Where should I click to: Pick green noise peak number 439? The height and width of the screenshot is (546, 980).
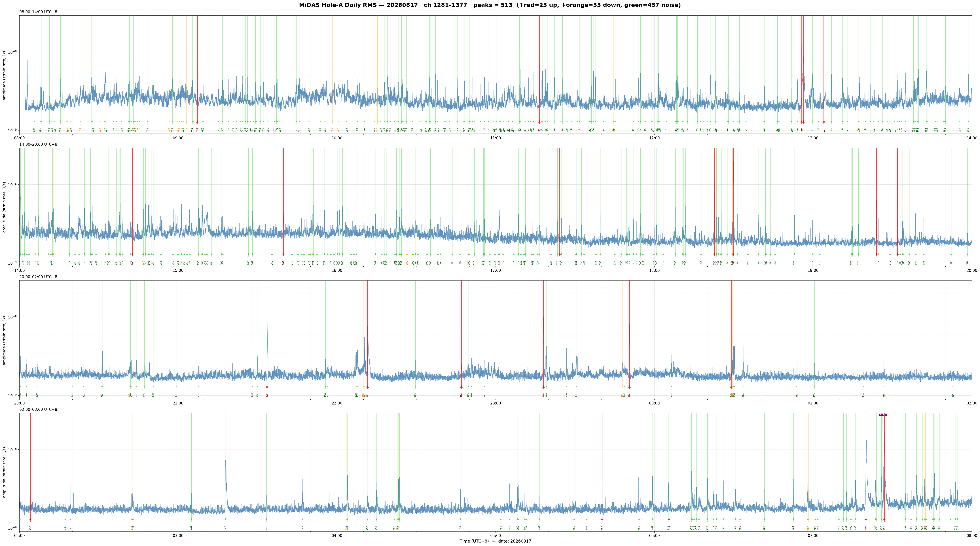65,528
